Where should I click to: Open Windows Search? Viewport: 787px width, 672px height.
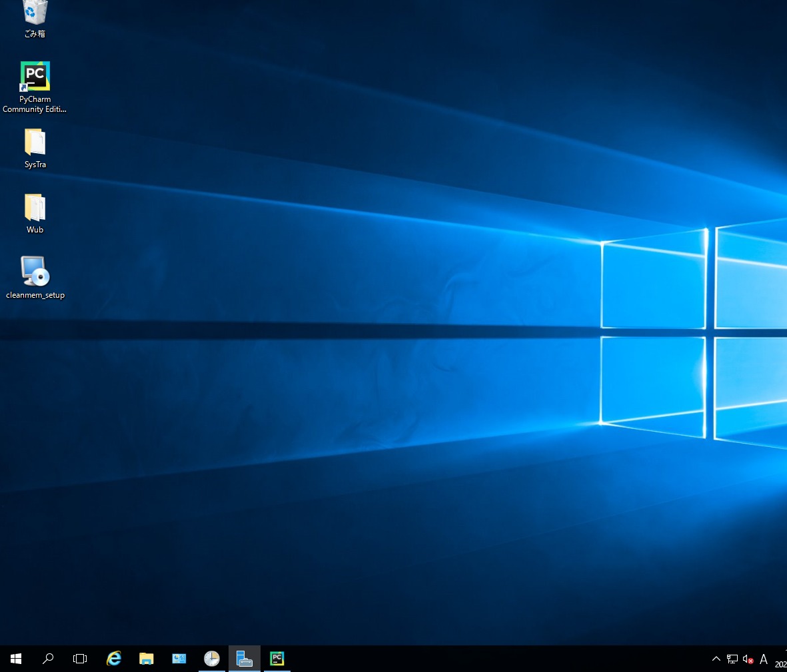pyautogui.click(x=48, y=658)
